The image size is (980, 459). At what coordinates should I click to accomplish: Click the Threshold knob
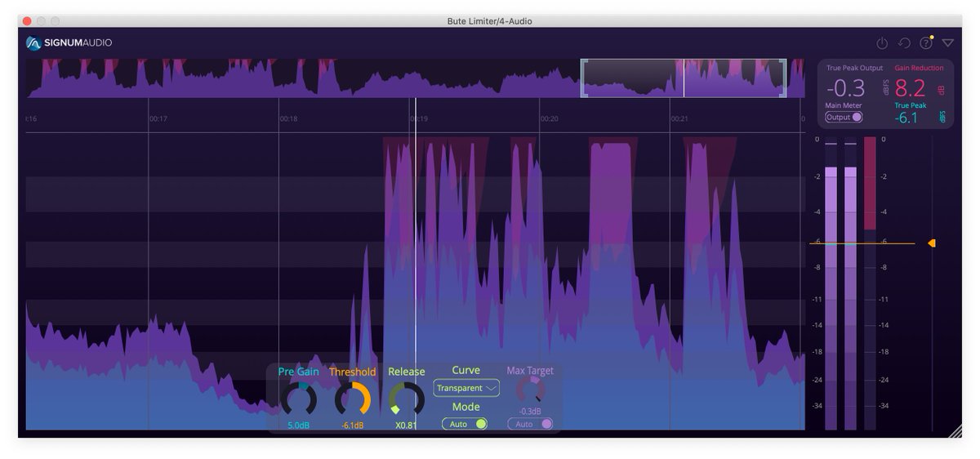coord(353,399)
